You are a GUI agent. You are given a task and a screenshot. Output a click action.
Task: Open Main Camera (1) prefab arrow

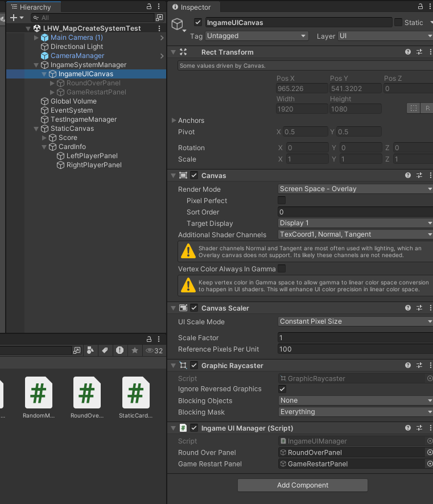click(x=162, y=38)
